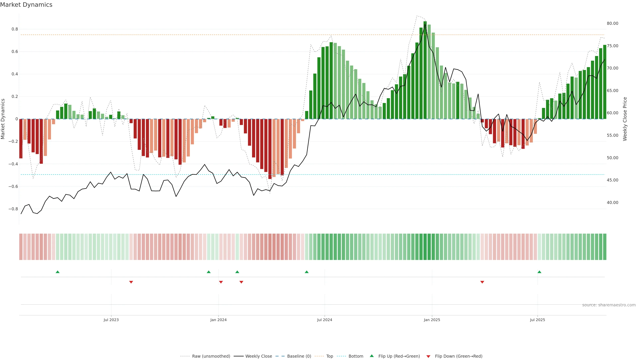
Task: Click the flip-down marker near Jul 2023
Action: 131,282
